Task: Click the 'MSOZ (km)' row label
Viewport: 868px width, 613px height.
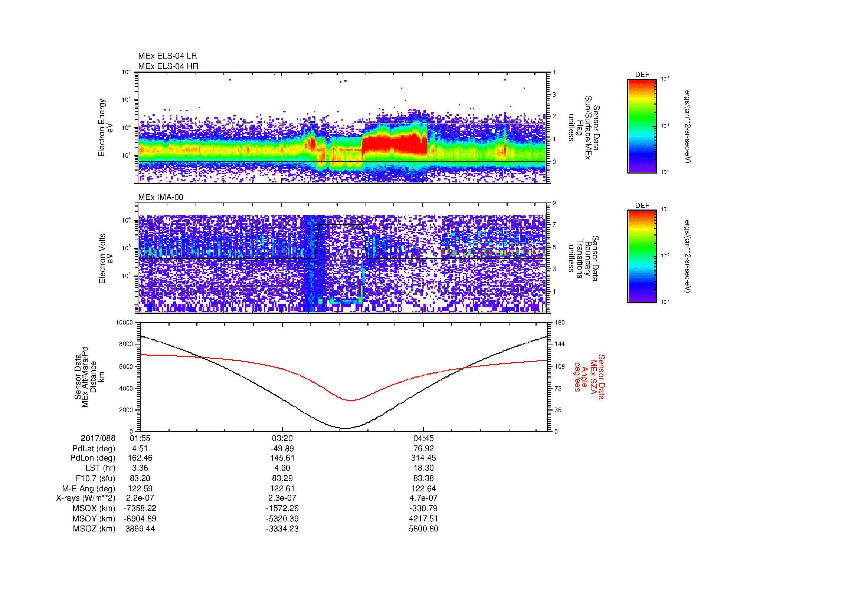Action: pos(94,529)
